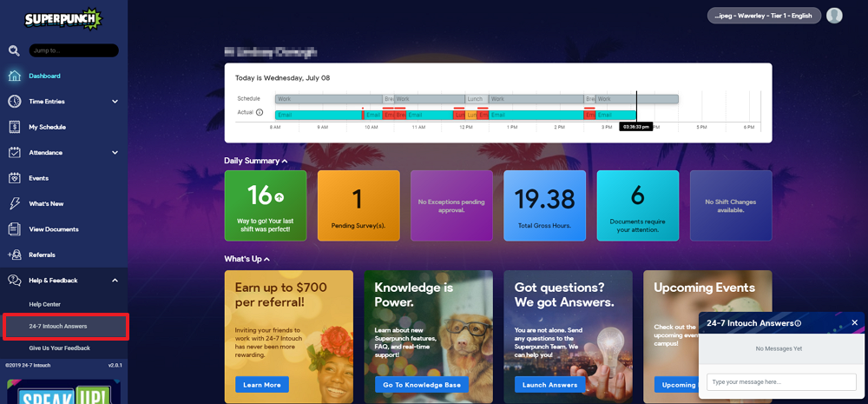The height and width of the screenshot is (404, 868).
Task: Collapse the Daily Summary section
Action: click(285, 161)
